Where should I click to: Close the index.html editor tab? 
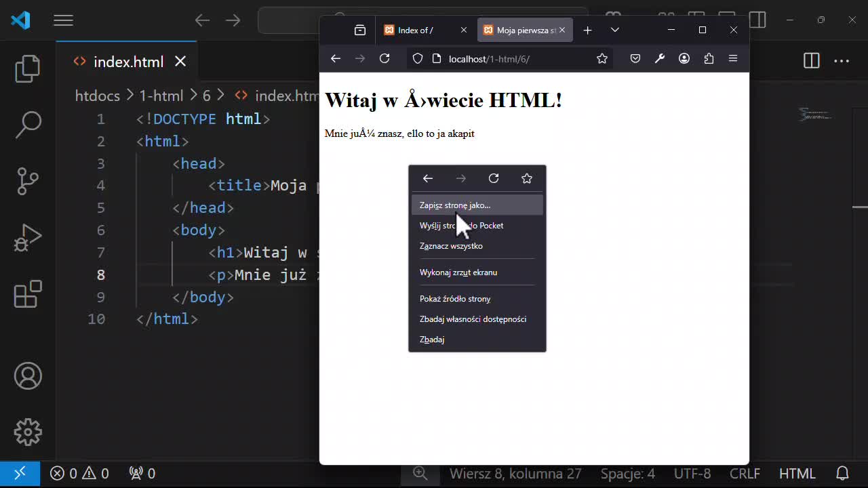point(180,62)
